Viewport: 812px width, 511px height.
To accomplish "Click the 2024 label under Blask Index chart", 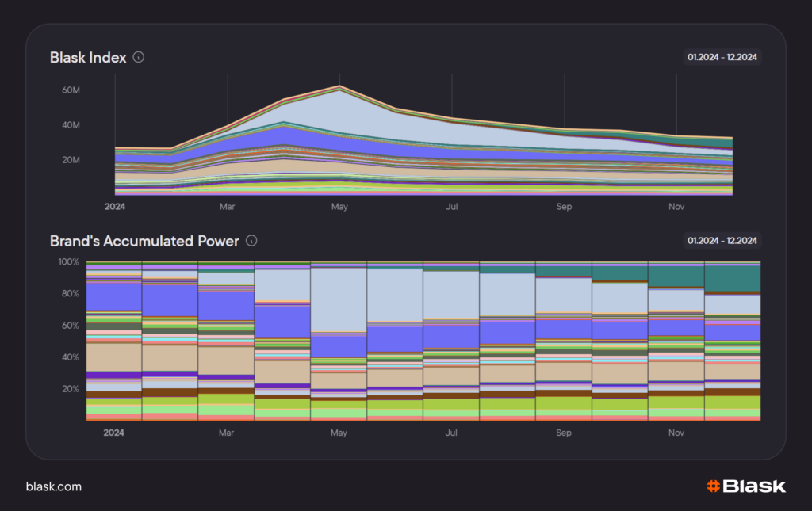I will pos(115,206).
